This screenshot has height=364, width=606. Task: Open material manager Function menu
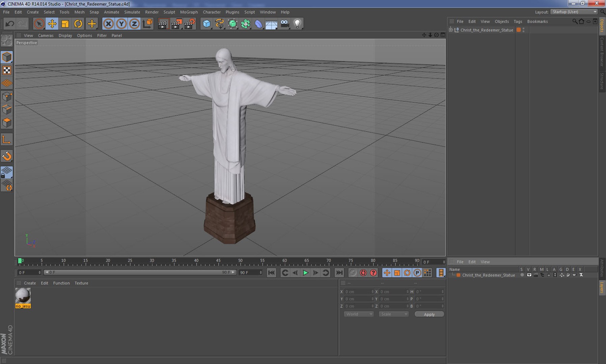tap(61, 283)
